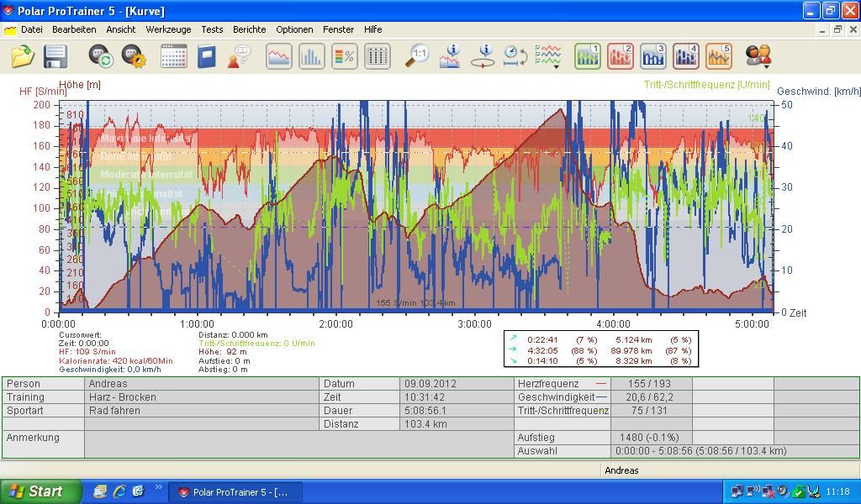Expand the user selection dropdown icon

point(758,56)
